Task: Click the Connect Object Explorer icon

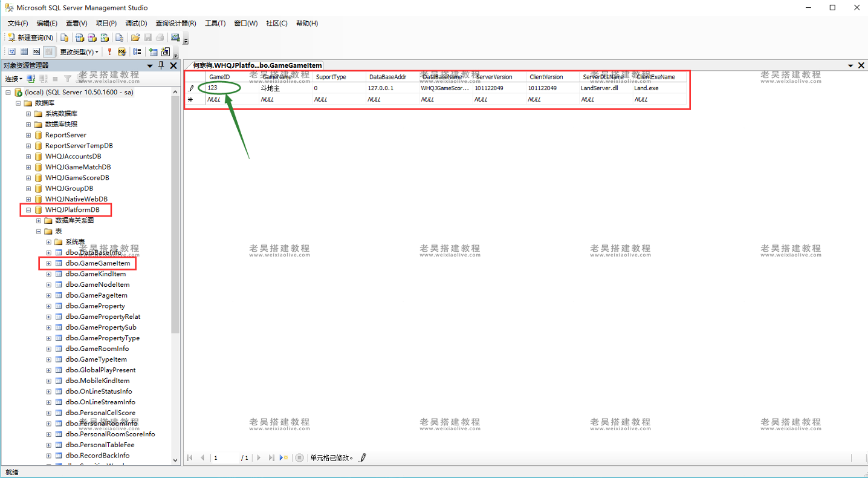Action: point(31,79)
